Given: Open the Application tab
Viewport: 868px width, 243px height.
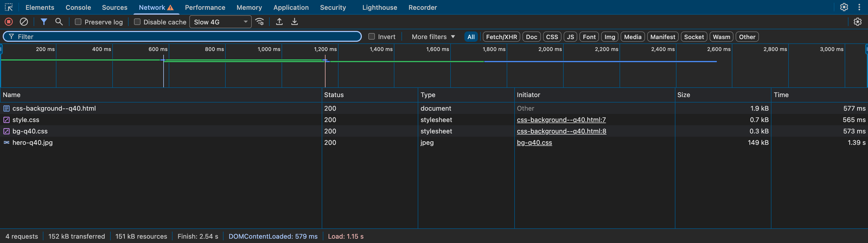Looking at the screenshot, I should (291, 7).
